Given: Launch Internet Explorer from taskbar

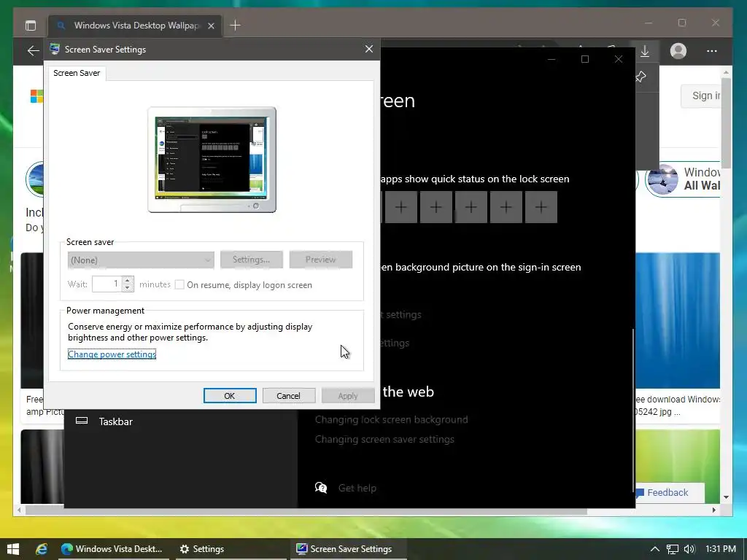Looking at the screenshot, I should (x=42, y=549).
